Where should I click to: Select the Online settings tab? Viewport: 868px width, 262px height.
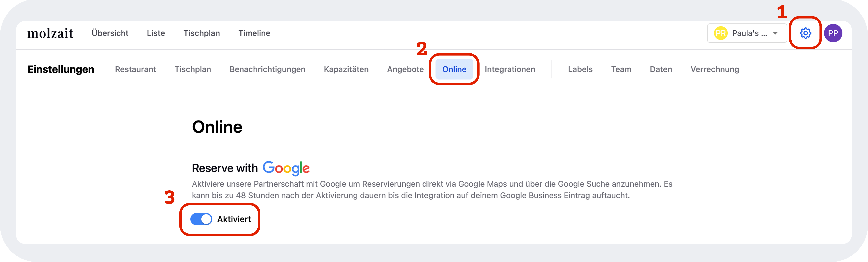click(x=454, y=69)
